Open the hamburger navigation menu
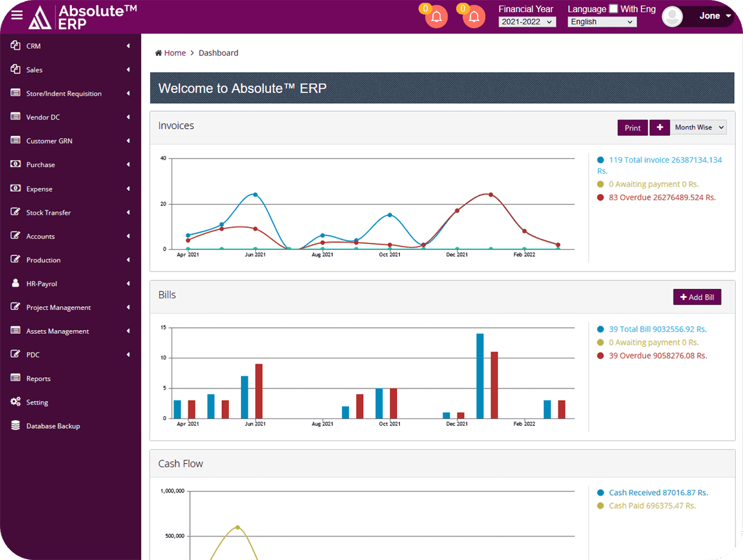The image size is (743, 560). click(16, 15)
